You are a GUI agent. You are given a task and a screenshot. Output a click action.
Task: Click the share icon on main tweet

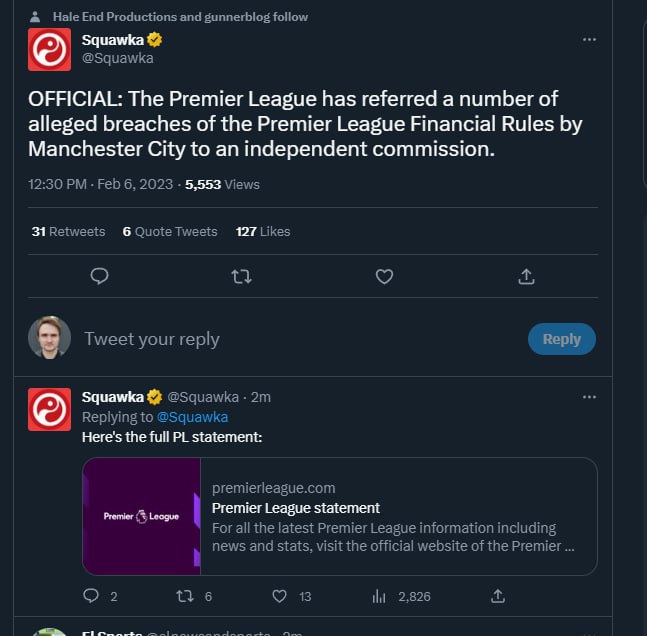(526, 277)
